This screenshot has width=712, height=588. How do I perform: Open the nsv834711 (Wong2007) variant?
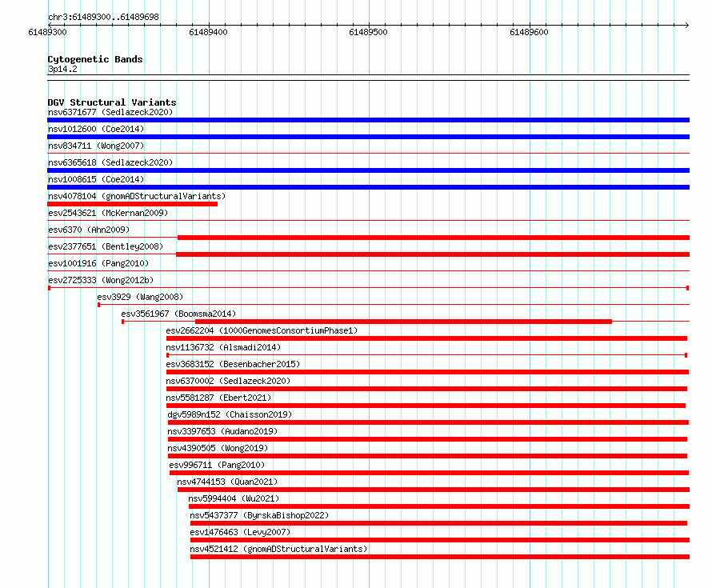point(96,146)
